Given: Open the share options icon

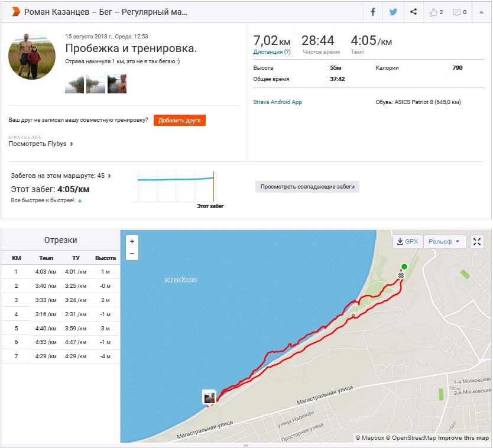Looking at the screenshot, I should tap(413, 12).
